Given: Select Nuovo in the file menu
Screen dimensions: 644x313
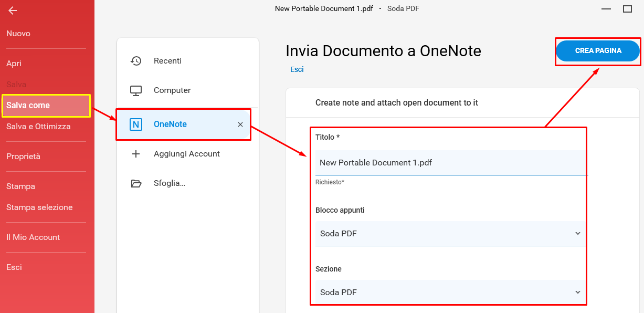Looking at the screenshot, I should click(18, 34).
